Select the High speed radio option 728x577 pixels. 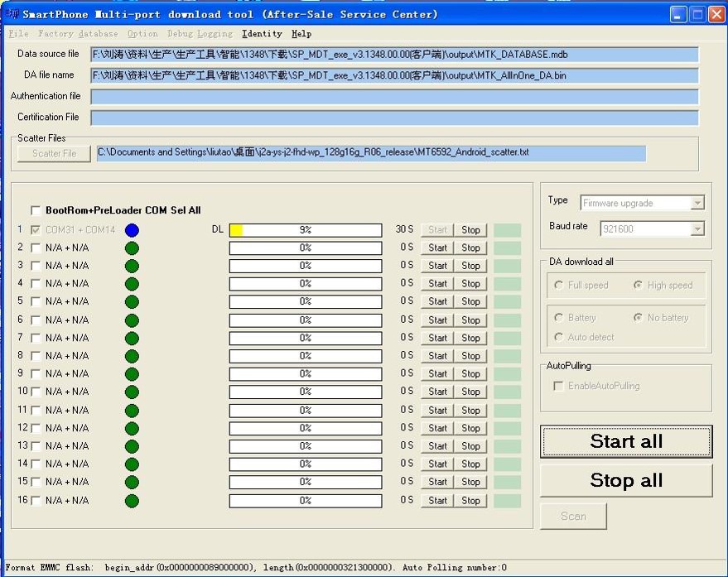tap(639, 285)
